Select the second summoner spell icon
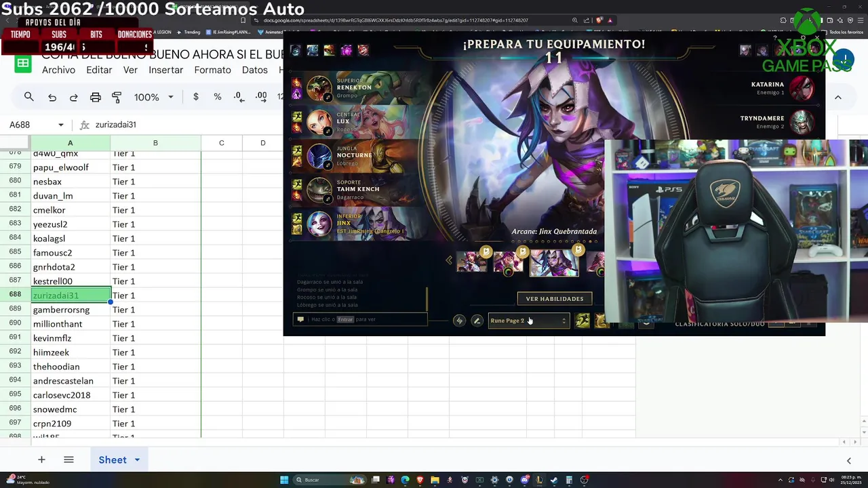Image resolution: width=868 pixels, height=488 pixels. pos(601,321)
